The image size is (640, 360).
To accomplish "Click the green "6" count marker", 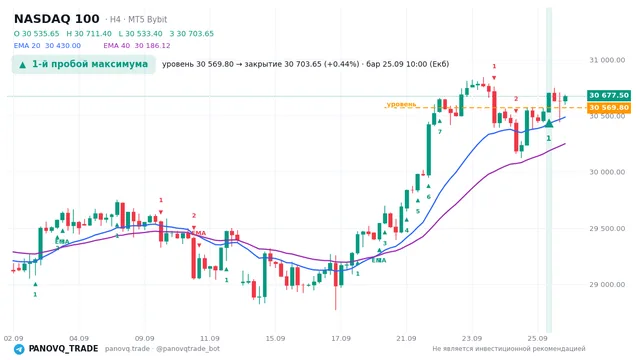I will (x=429, y=197).
